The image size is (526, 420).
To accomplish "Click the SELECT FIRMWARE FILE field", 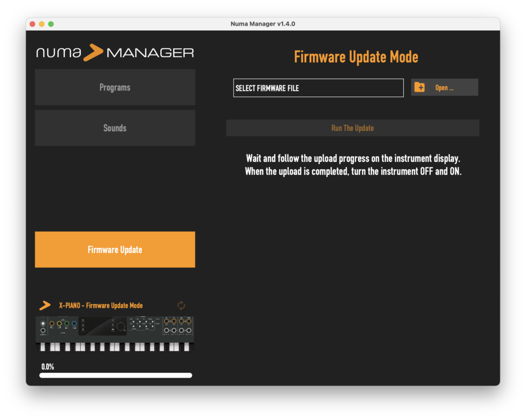I will tap(318, 87).
